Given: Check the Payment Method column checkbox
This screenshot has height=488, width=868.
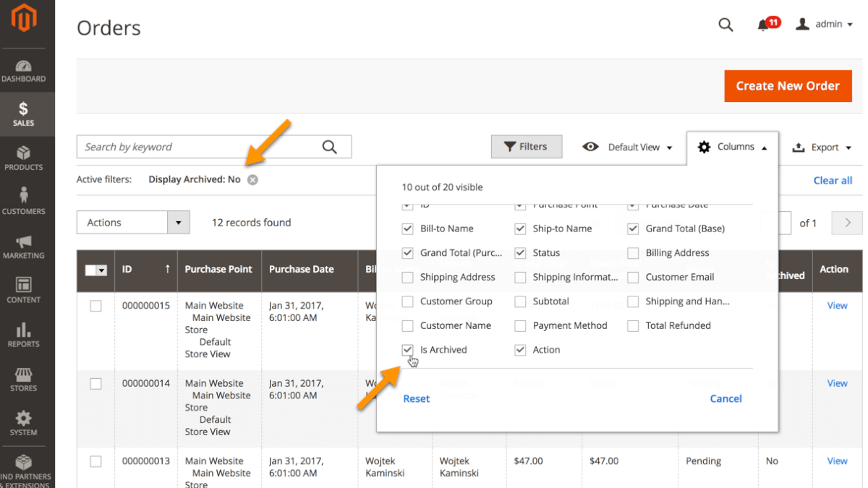Looking at the screenshot, I should pos(520,326).
